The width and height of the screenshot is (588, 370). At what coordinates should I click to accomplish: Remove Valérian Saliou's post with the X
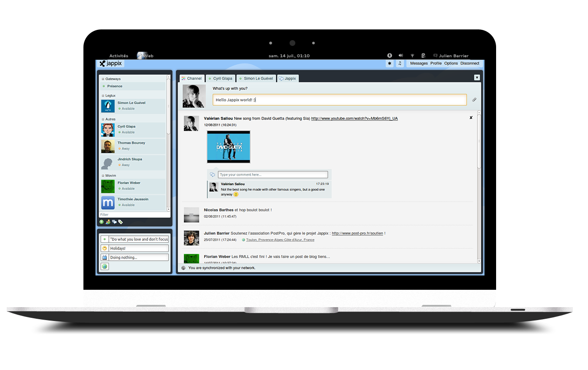coord(471,118)
